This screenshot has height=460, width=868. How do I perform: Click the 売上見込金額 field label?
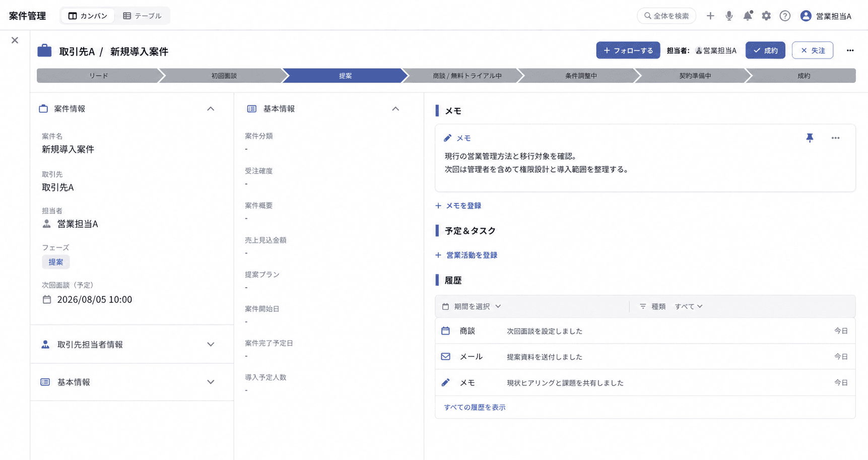[265, 240]
